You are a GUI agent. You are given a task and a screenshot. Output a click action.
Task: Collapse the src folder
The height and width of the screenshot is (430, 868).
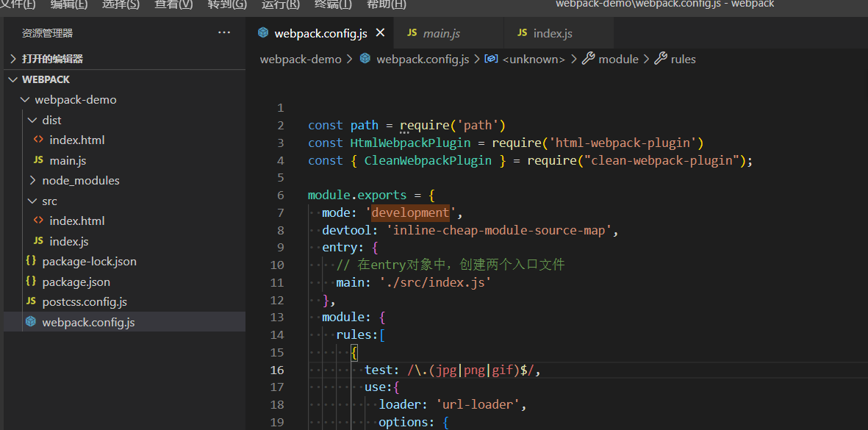(124, 201)
